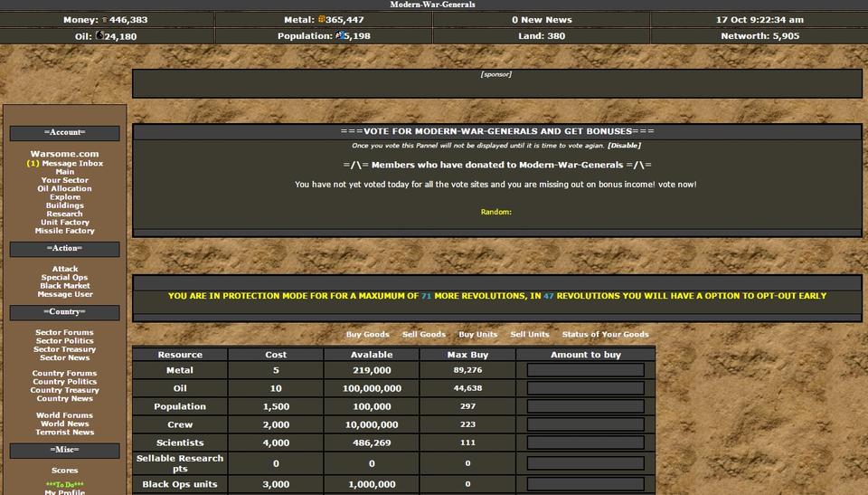Go to Black Market in sidebar
This screenshot has width=868, height=495.
click(65, 286)
